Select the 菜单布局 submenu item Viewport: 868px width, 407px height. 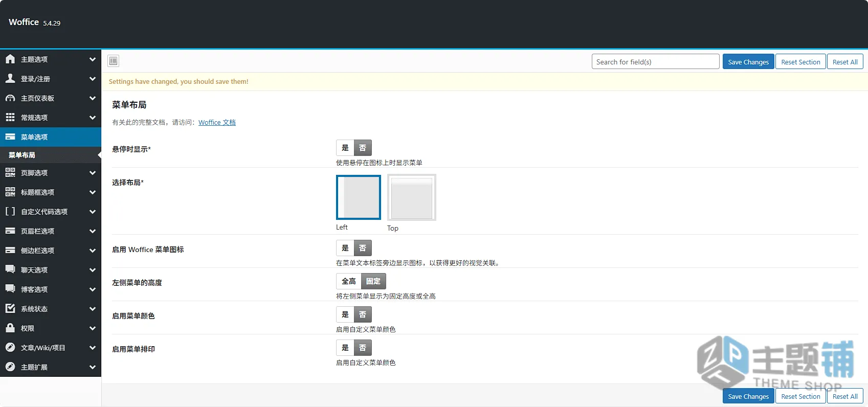coord(51,155)
